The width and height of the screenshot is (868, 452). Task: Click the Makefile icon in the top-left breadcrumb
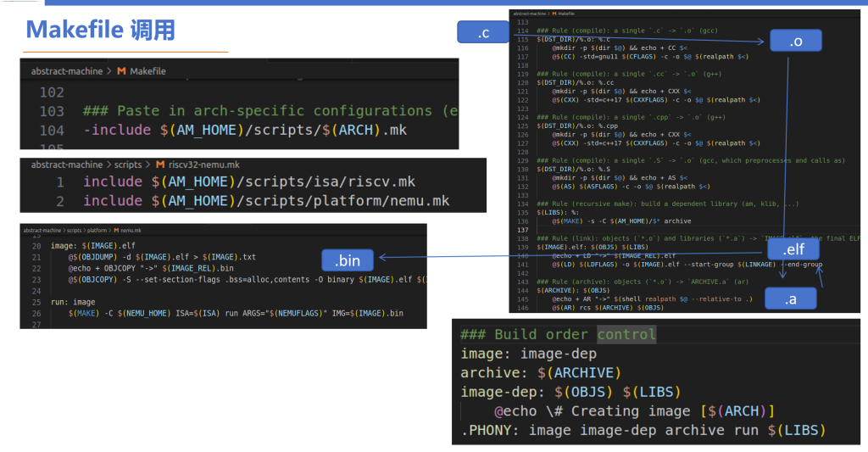122,71
